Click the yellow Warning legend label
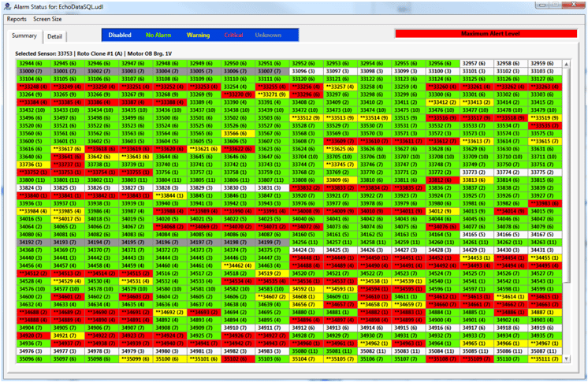 click(x=198, y=35)
